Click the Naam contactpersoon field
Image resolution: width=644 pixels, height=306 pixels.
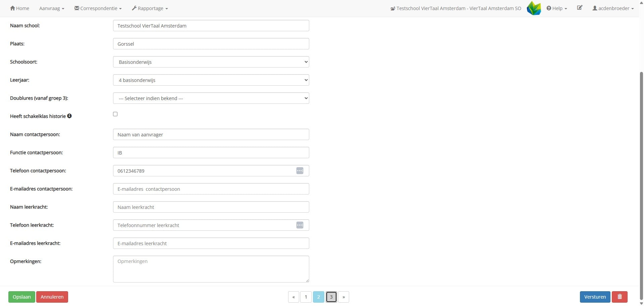(x=211, y=134)
